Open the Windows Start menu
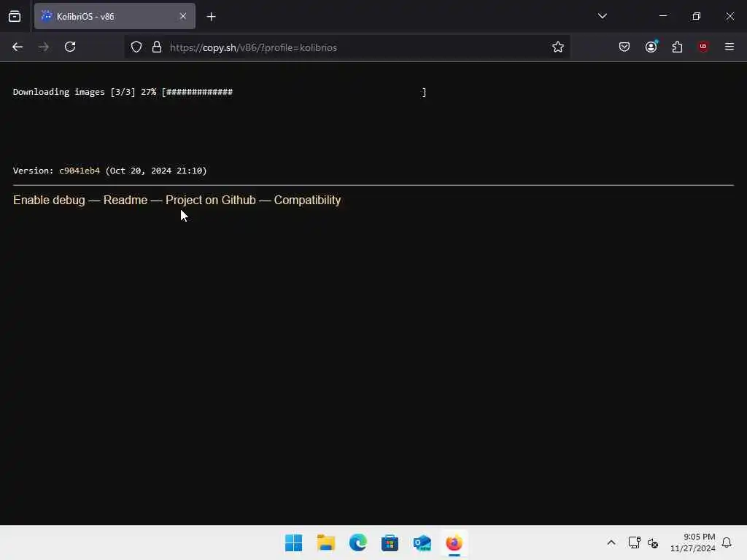The image size is (747, 560). (x=293, y=542)
